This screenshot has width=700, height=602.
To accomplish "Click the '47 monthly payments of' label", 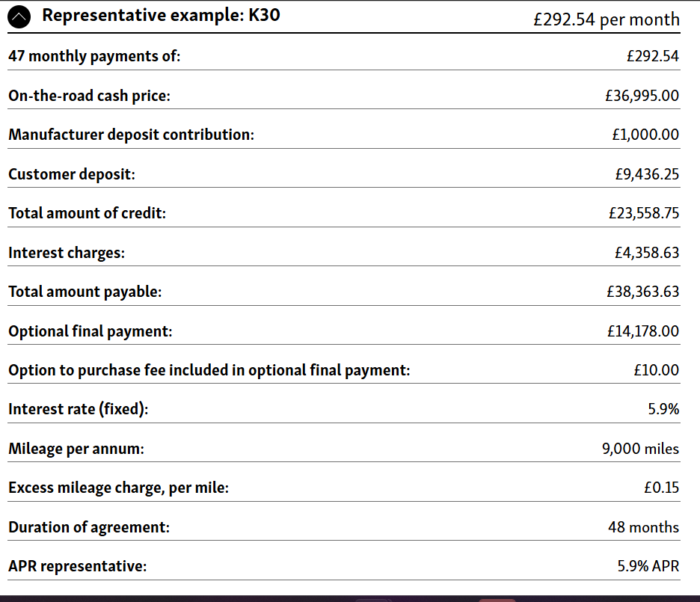I will tap(94, 57).
